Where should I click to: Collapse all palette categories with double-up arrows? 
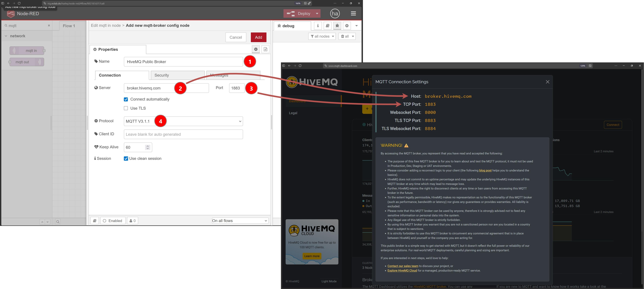point(42,222)
